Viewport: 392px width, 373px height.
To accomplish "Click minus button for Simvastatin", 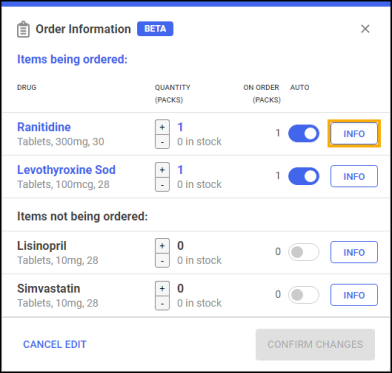I will (x=162, y=303).
